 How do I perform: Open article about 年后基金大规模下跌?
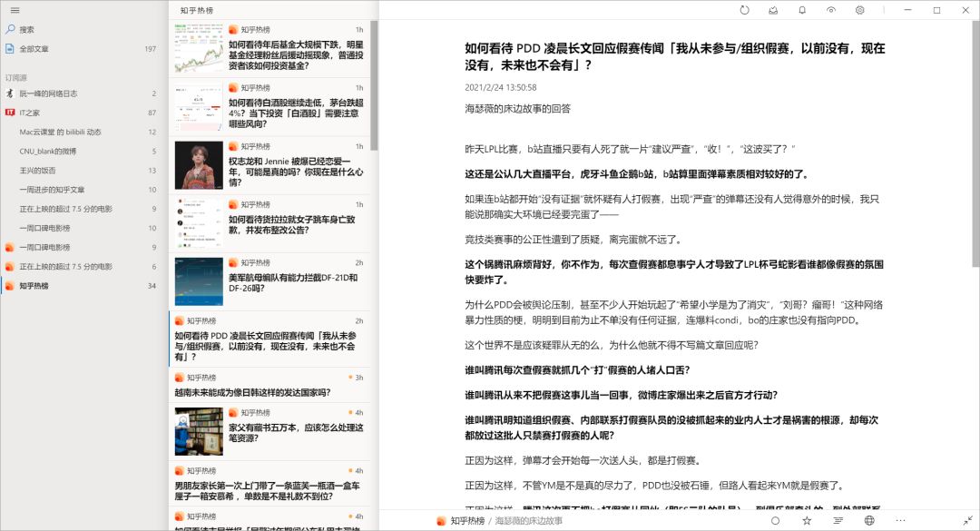click(269, 49)
